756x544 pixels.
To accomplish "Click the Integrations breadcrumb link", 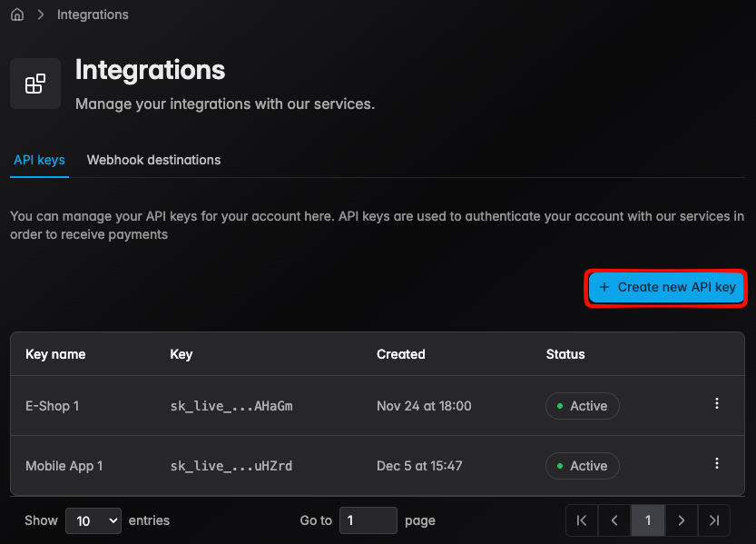I will 93,15.
